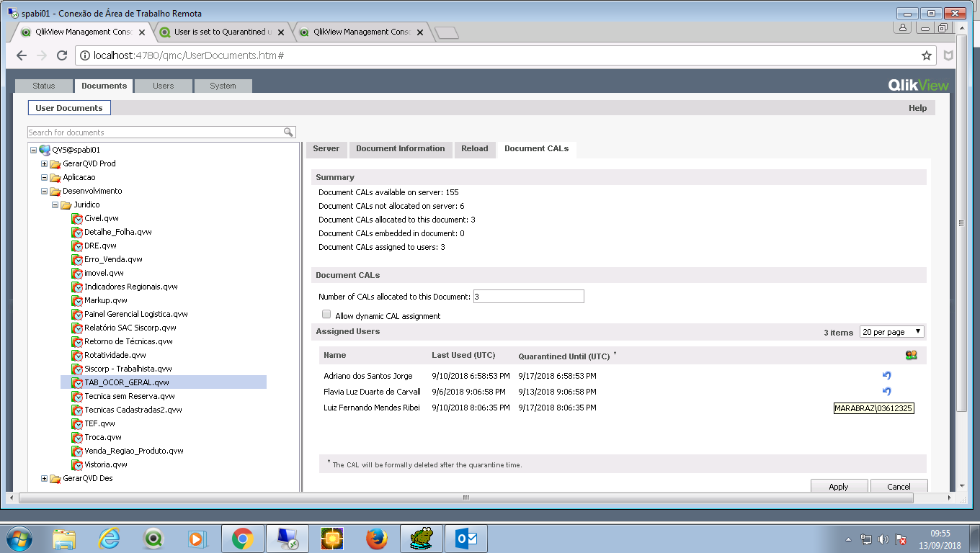980x553 pixels.
Task: Switch to the Status tab
Action: coord(44,86)
